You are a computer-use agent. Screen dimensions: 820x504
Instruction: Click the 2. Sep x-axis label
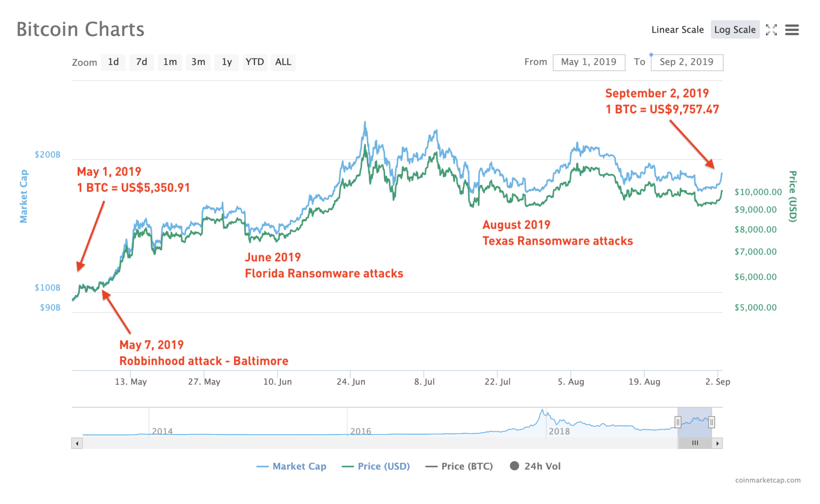coord(717,382)
